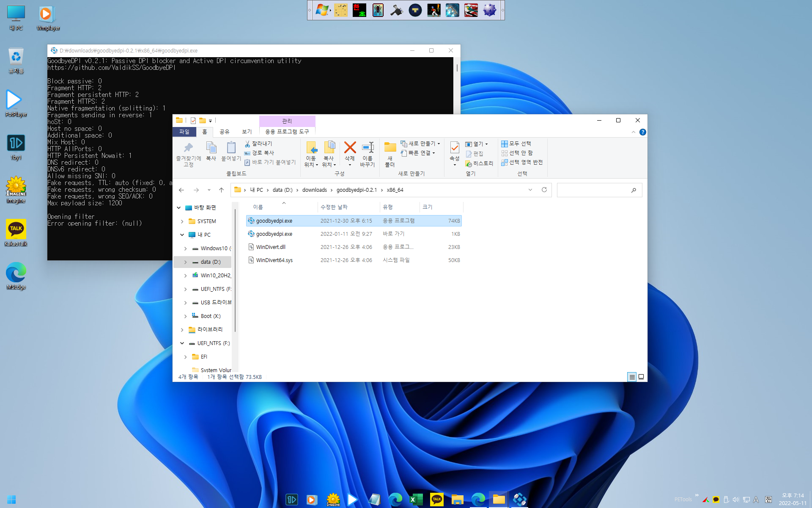Image resolution: width=812 pixels, height=508 pixels.
Task: Click Paste shortcut (바로 가기 붙여넣기)
Action: [270, 162]
